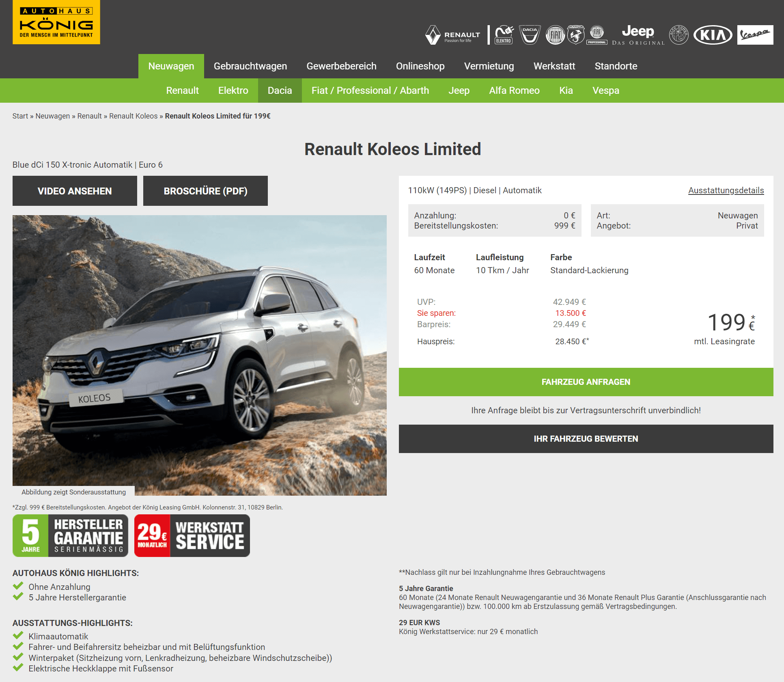Viewport: 784px width, 682px height.
Task: Open the Dacia brand logo
Action: 530,35
